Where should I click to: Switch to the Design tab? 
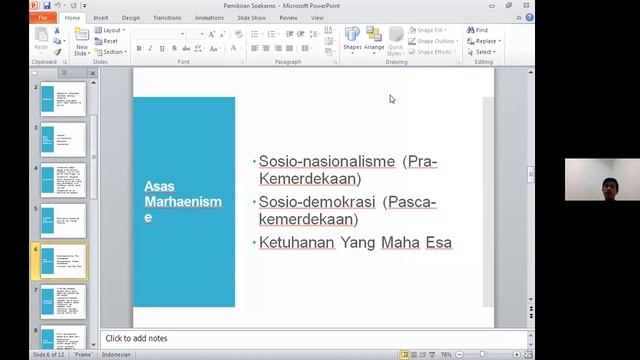pyautogui.click(x=131, y=18)
